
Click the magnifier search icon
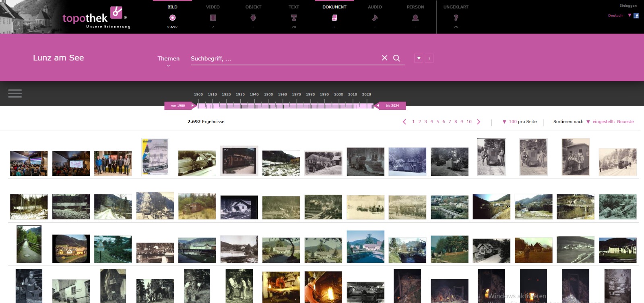pos(396,58)
